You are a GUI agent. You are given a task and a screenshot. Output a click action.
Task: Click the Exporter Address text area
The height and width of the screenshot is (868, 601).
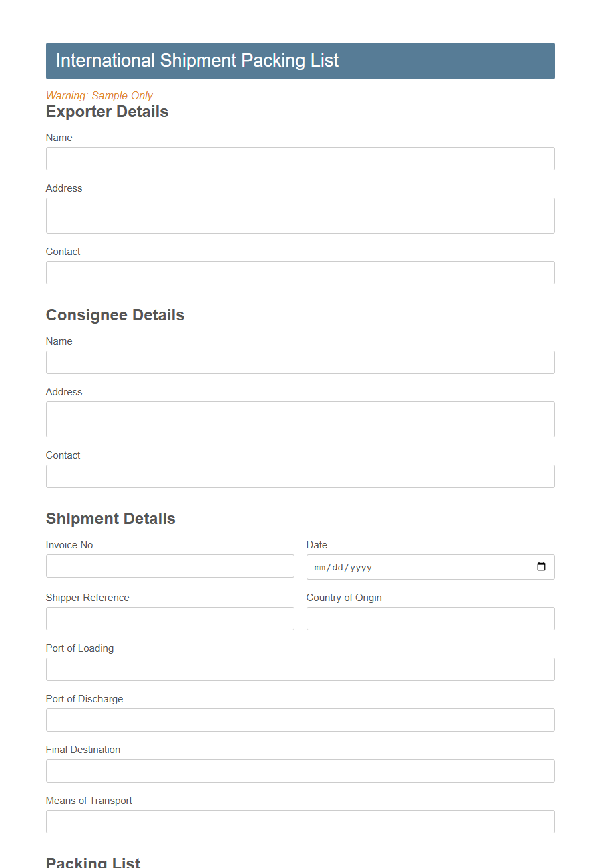click(x=300, y=215)
